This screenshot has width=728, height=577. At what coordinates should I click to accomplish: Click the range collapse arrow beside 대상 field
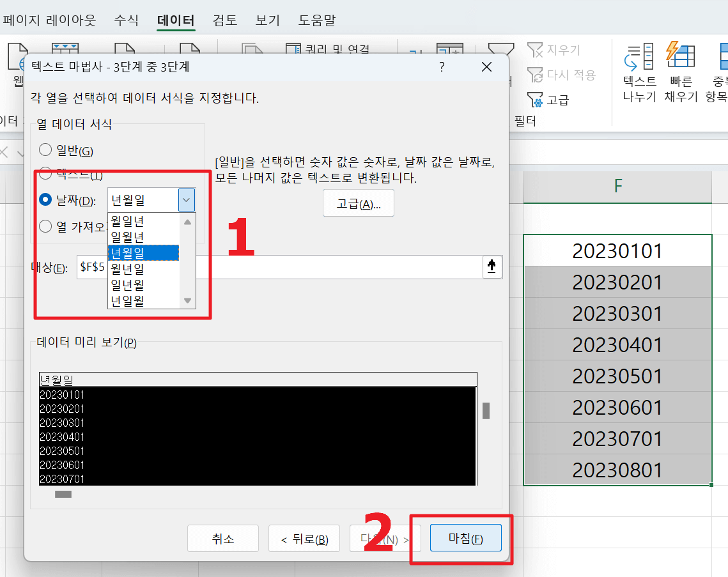(491, 267)
